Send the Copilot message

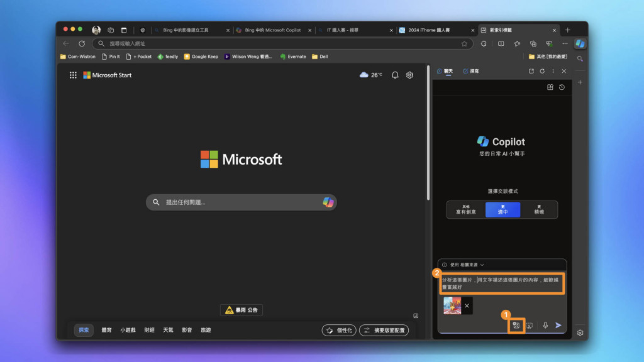(x=558, y=326)
